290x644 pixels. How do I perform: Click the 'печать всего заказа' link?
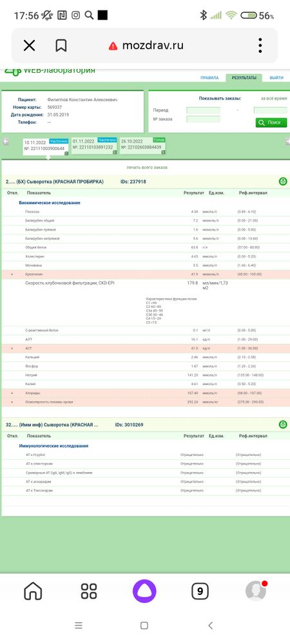point(147,167)
